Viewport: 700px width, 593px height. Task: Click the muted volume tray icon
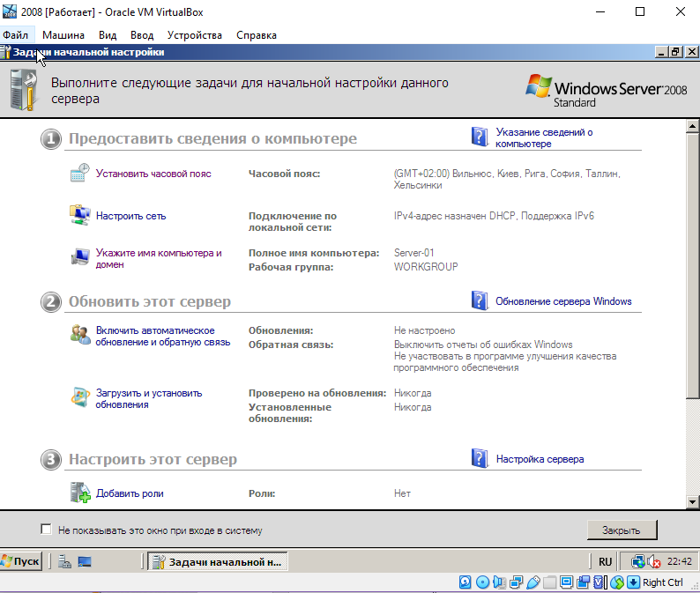pyautogui.click(x=654, y=561)
